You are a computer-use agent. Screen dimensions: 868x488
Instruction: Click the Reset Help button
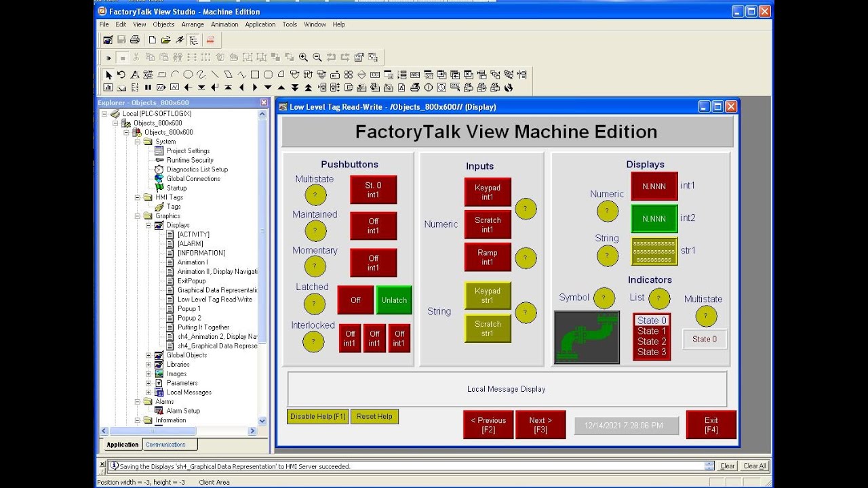[x=374, y=417]
